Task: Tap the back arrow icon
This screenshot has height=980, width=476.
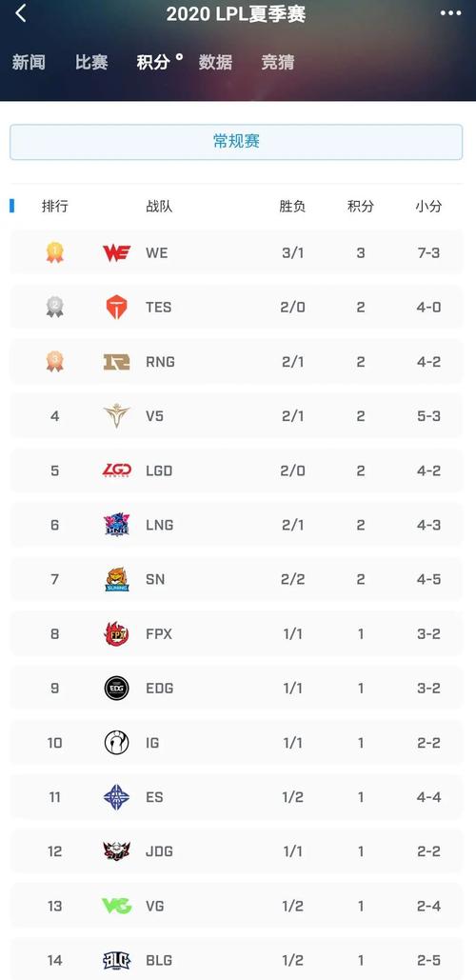Action: (21, 13)
